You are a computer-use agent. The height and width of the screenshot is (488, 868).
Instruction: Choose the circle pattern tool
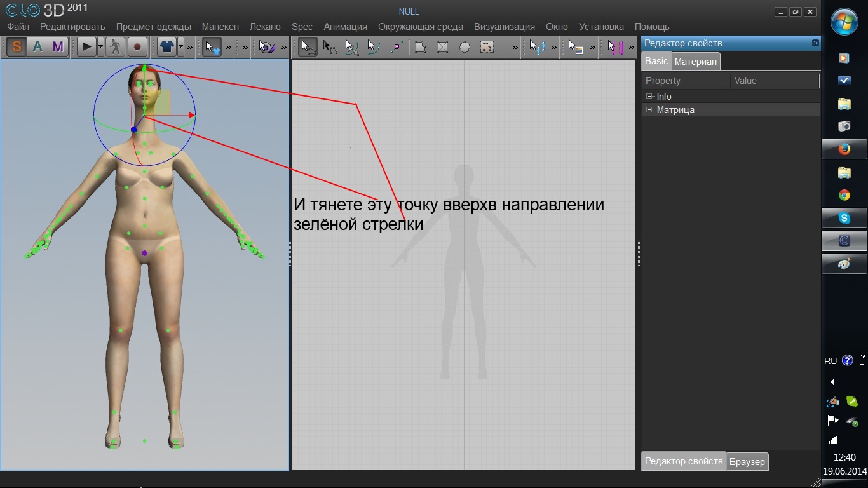(x=465, y=47)
